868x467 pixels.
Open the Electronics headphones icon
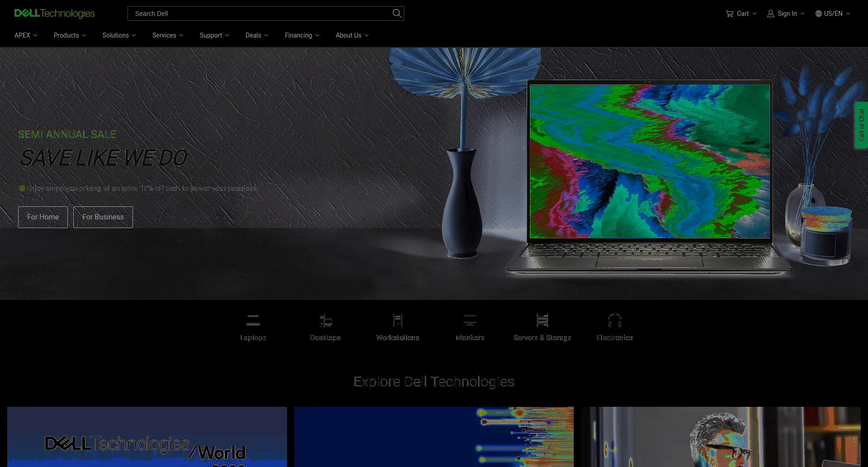click(615, 320)
